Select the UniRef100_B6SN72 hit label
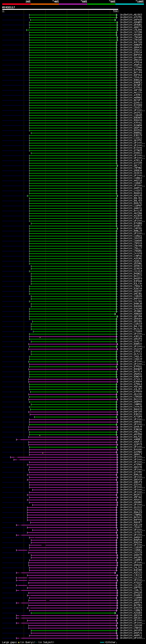This screenshot has width=146, height=644. point(131,495)
